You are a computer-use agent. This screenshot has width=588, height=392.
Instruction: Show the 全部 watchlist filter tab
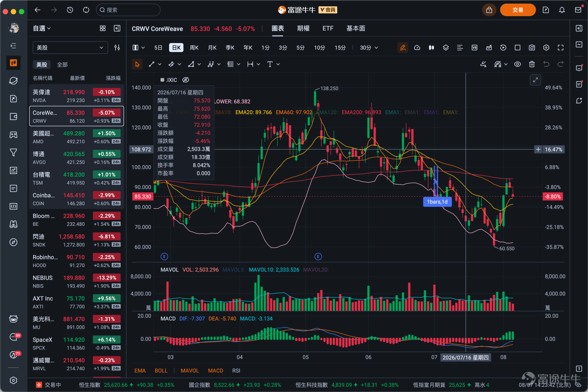pos(62,65)
